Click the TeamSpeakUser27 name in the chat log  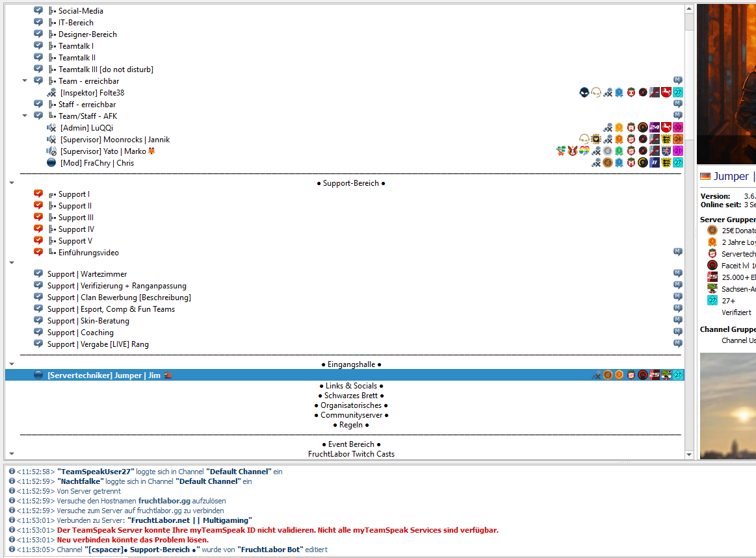point(96,472)
